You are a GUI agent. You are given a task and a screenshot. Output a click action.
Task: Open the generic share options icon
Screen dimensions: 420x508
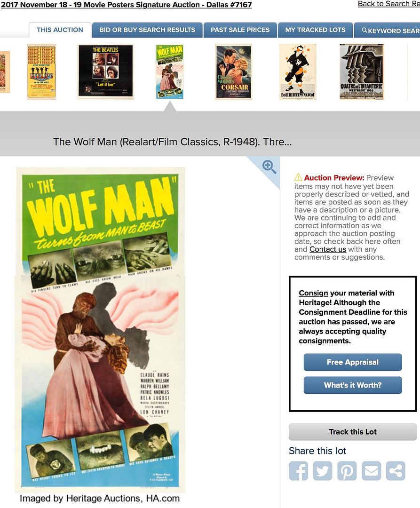[396, 471]
